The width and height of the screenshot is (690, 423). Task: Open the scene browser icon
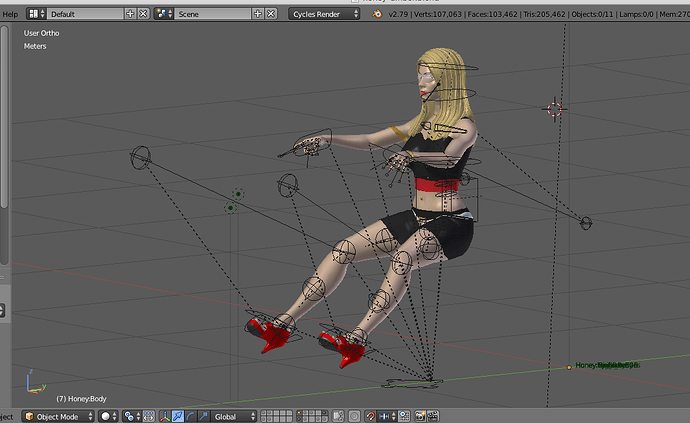(164, 14)
